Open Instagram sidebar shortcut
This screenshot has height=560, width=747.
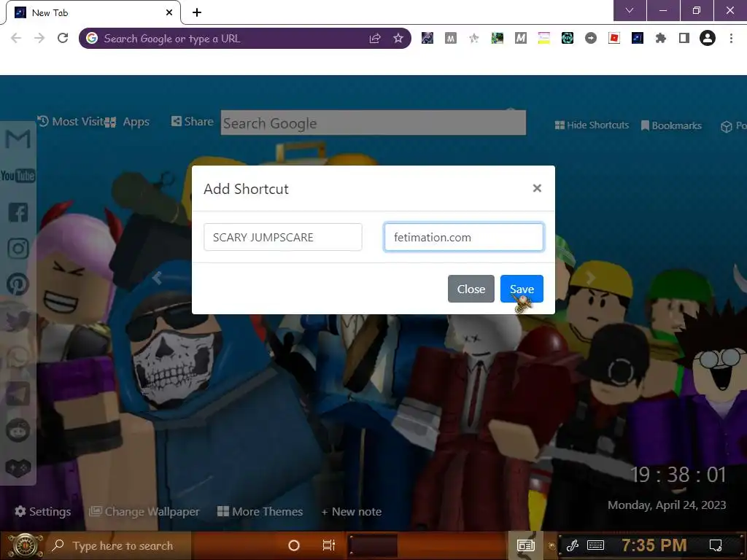[18, 248]
